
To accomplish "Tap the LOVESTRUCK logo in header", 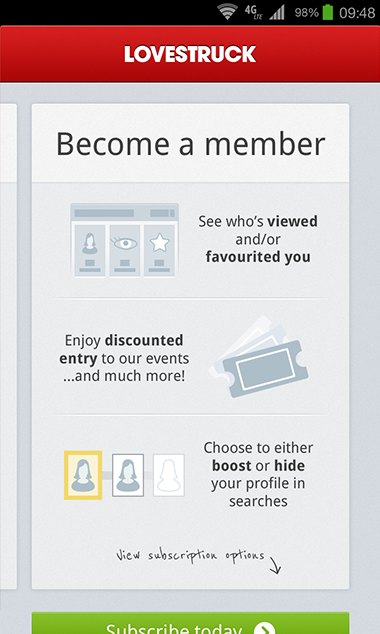I will [190, 54].
